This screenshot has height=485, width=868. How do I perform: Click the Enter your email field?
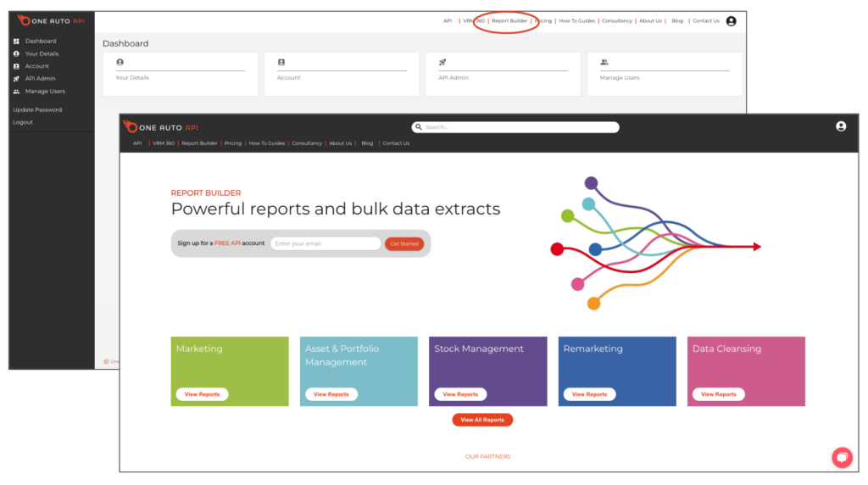click(325, 243)
